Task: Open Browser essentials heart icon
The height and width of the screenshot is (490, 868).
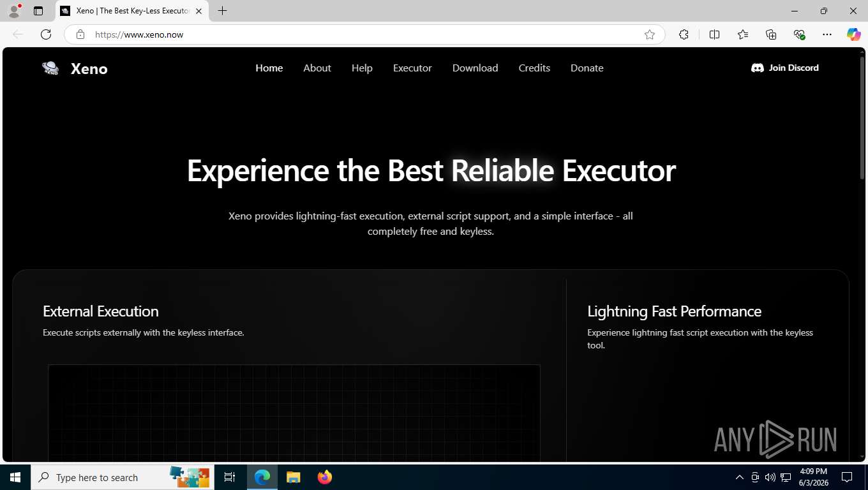Action: [x=799, y=34]
